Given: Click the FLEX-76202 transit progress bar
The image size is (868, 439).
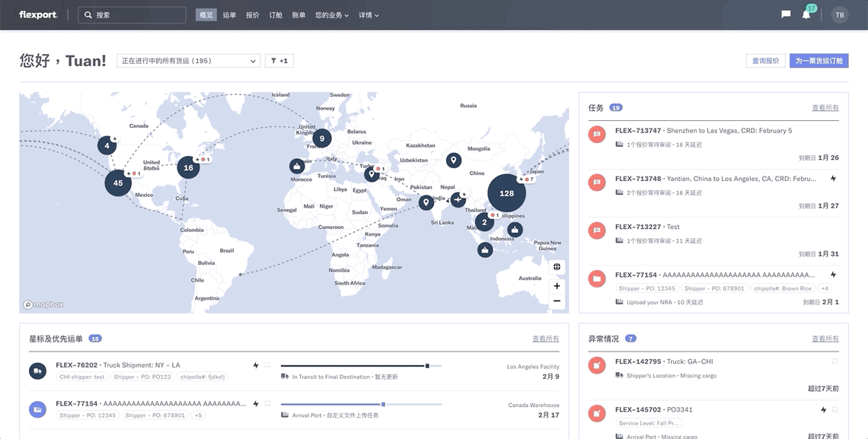Looking at the screenshot, I should 361,366.
